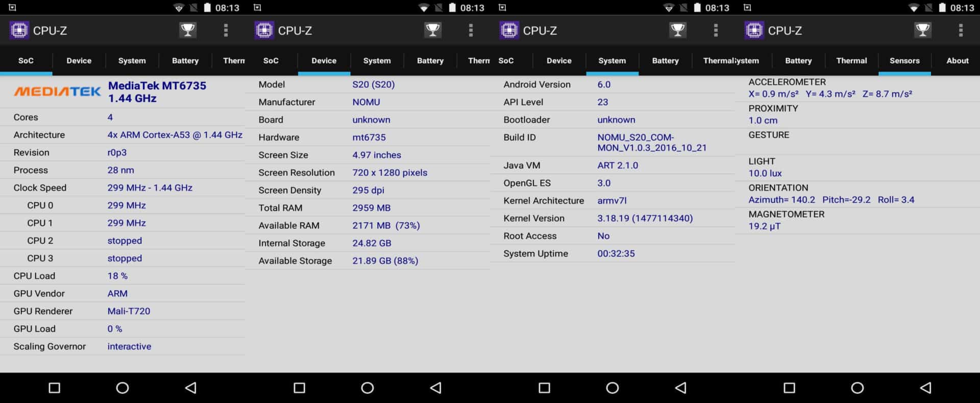Tap the Manufacturer value NOMU
The image size is (980, 403).
click(x=366, y=102)
